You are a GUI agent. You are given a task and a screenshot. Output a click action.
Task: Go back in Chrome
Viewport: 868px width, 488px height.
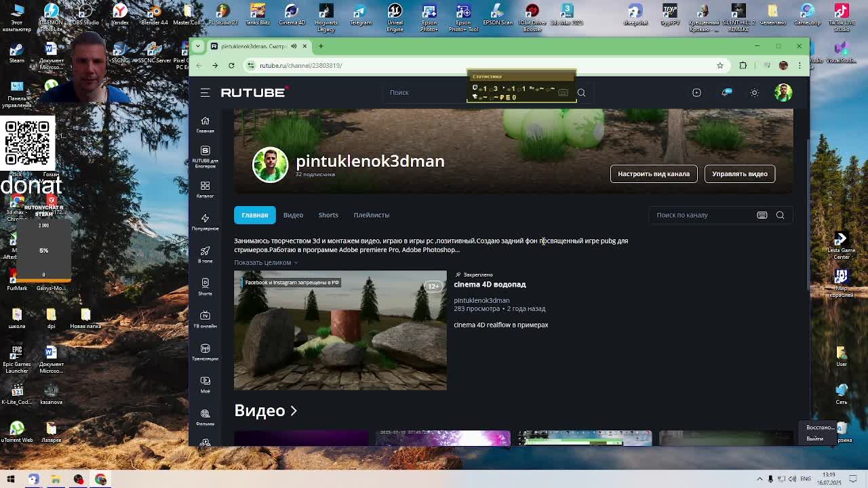(x=199, y=65)
